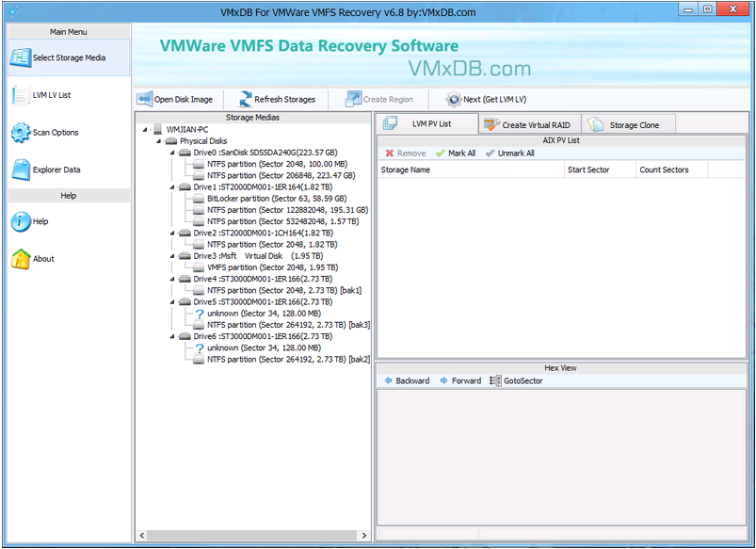Switch to the Storage Clone tab
The height and width of the screenshot is (549, 756).
(x=629, y=124)
